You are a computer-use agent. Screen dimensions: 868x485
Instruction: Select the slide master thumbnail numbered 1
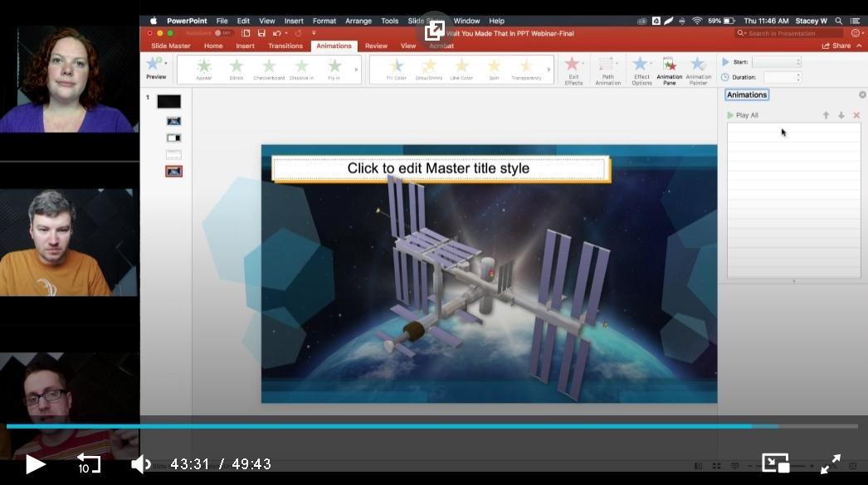click(168, 101)
